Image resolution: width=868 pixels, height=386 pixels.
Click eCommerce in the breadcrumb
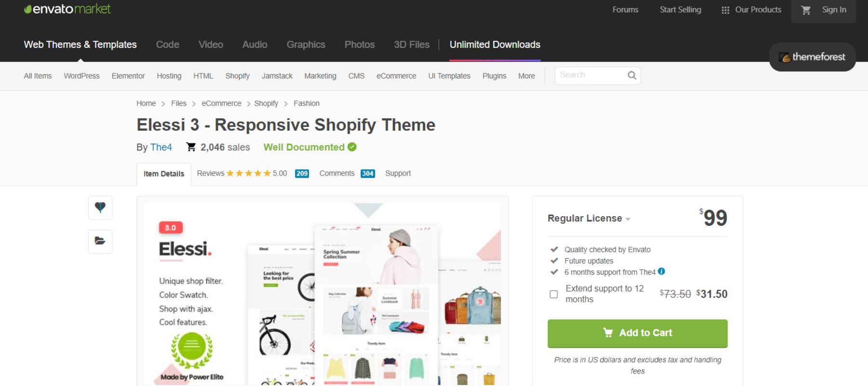point(221,103)
